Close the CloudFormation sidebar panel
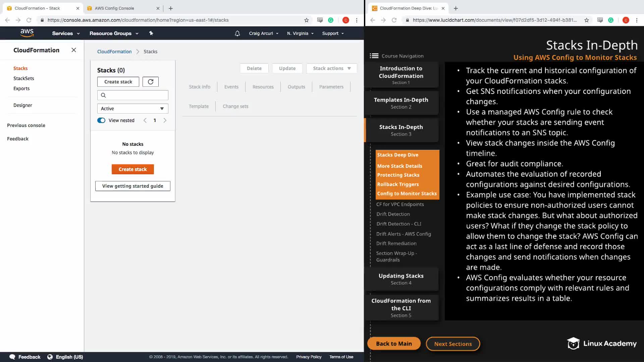The height and width of the screenshot is (362, 644). pyautogui.click(x=74, y=50)
